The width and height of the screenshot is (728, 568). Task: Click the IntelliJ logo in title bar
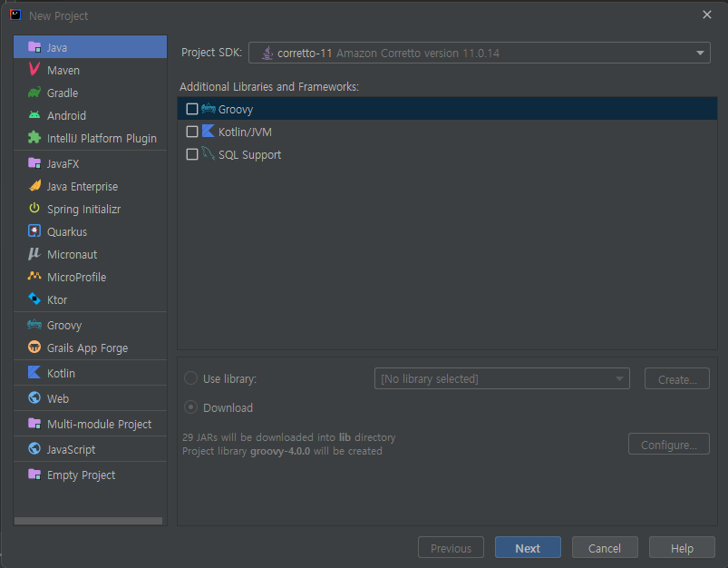pos(15,15)
